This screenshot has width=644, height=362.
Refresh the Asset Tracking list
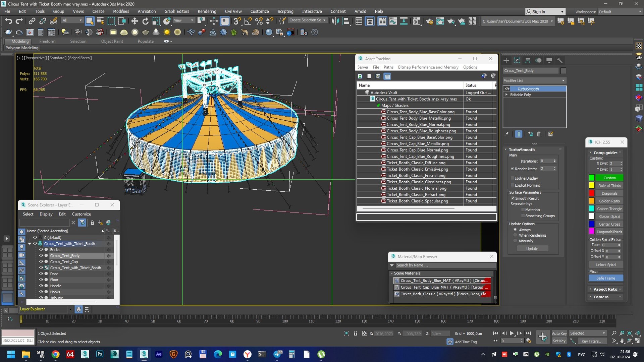click(x=360, y=76)
